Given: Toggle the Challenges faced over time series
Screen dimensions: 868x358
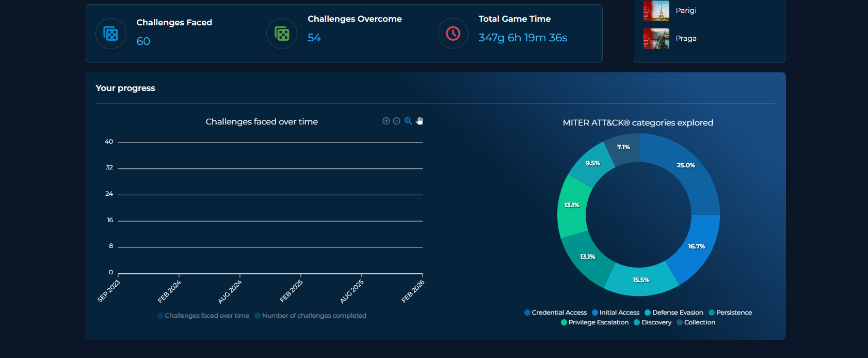Looking at the screenshot, I should point(203,316).
